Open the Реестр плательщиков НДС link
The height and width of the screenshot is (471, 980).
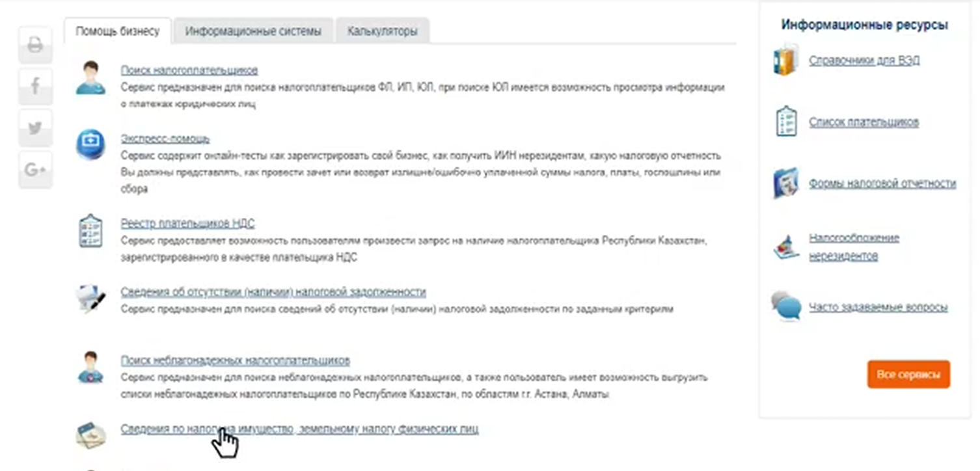coord(187,224)
